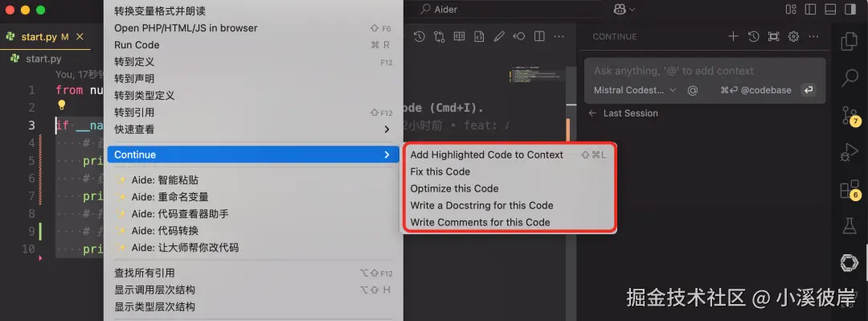Click the pencil edit icon in editor toolbar
Image resolution: width=868 pixels, height=321 pixels.
pos(499,36)
